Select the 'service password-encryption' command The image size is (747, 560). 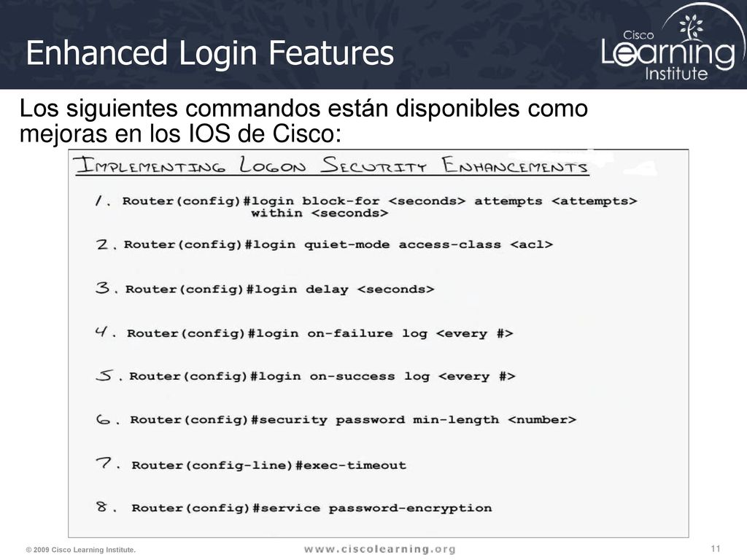(x=311, y=508)
